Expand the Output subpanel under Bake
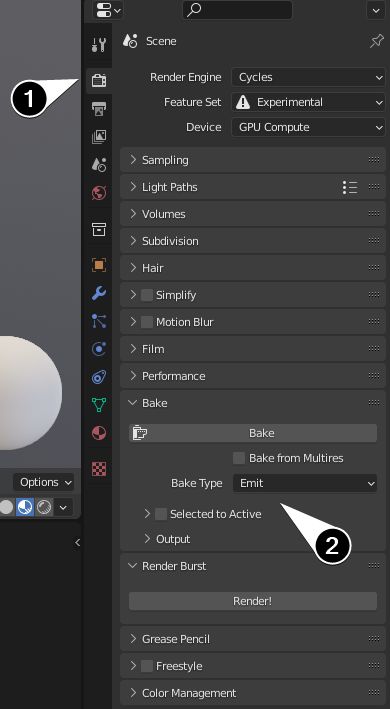 pyautogui.click(x=167, y=539)
